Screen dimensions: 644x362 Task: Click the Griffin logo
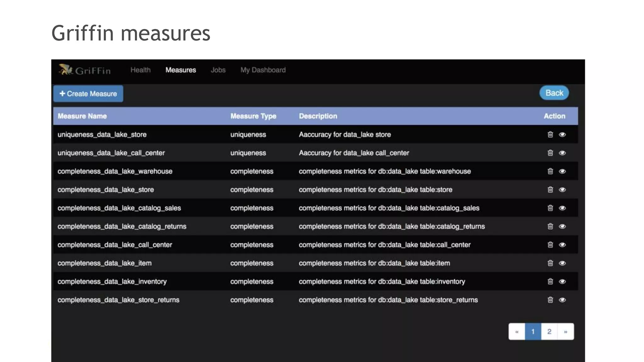point(85,70)
